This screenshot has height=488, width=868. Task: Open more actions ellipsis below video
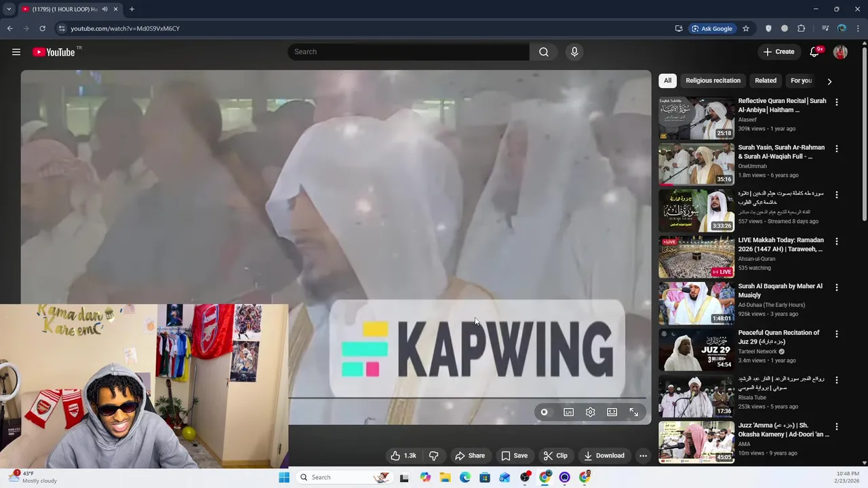pos(643,455)
